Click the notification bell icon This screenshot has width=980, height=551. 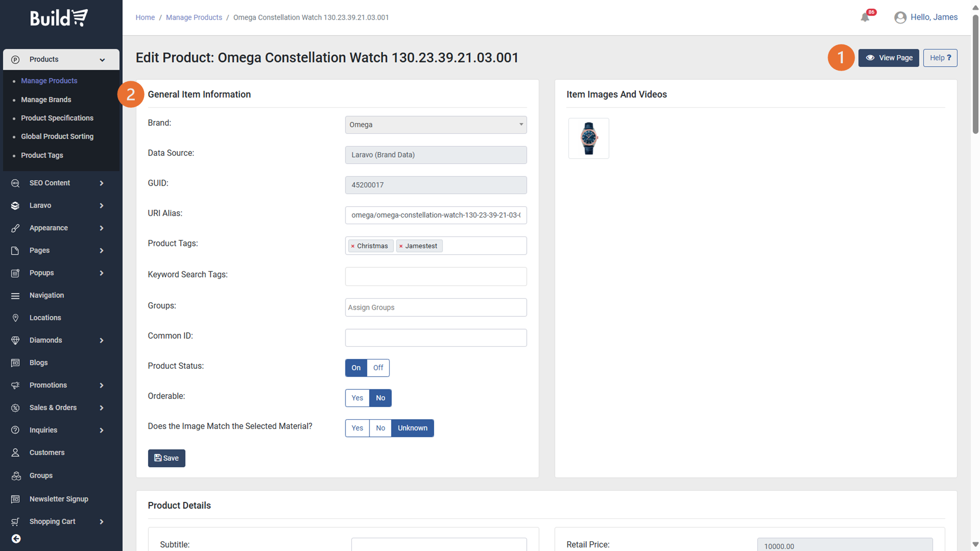click(865, 18)
